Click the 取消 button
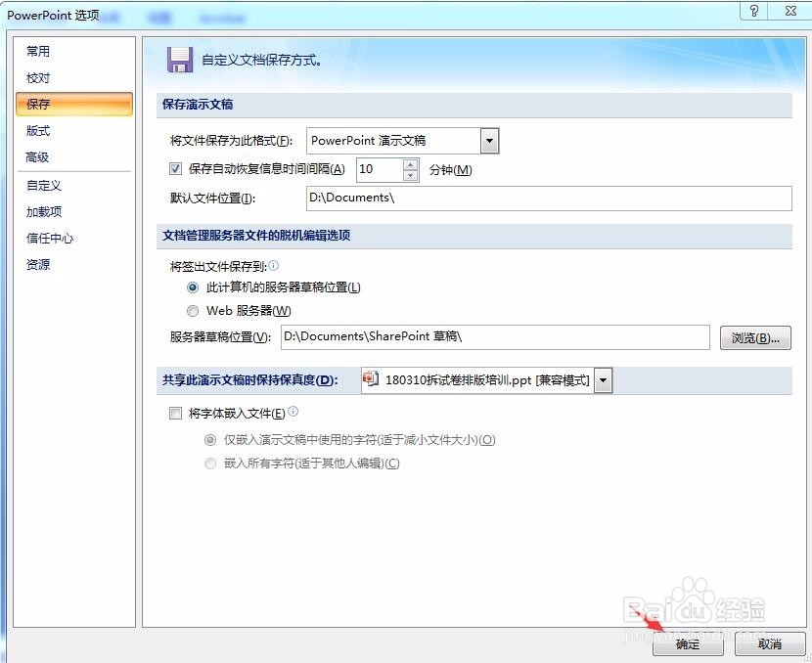Image resolution: width=812 pixels, height=663 pixels. (770, 643)
